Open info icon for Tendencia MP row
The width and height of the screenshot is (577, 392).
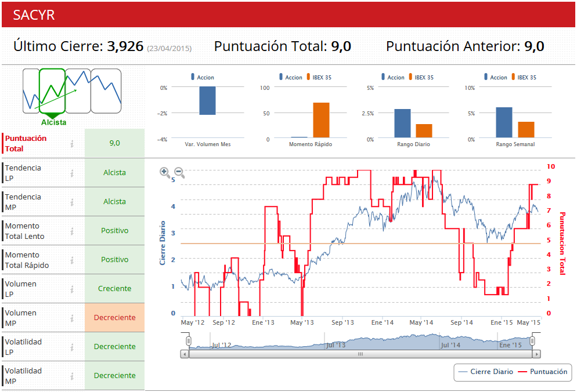[x=72, y=202]
